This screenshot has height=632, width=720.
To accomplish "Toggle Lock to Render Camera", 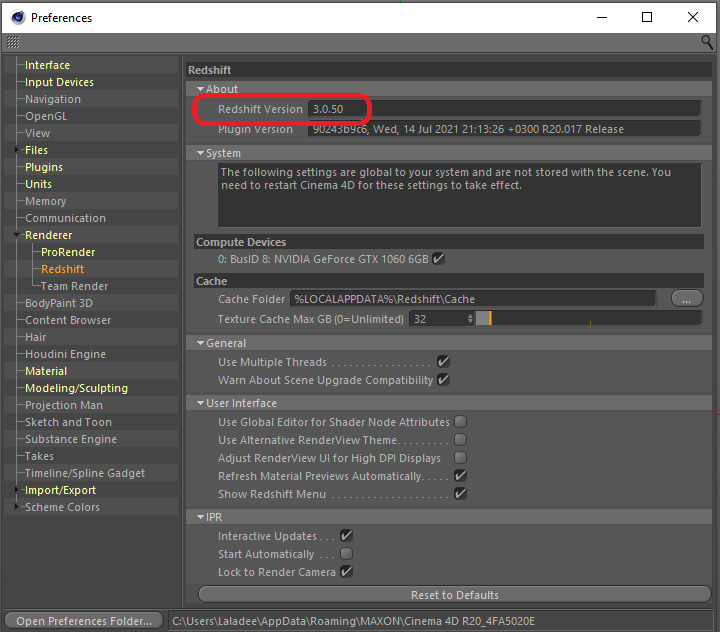I will pos(346,571).
